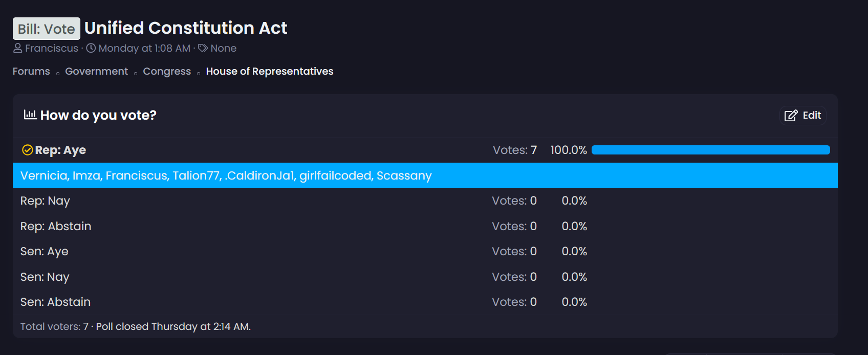Click the poll bar chart icon

tap(30, 115)
